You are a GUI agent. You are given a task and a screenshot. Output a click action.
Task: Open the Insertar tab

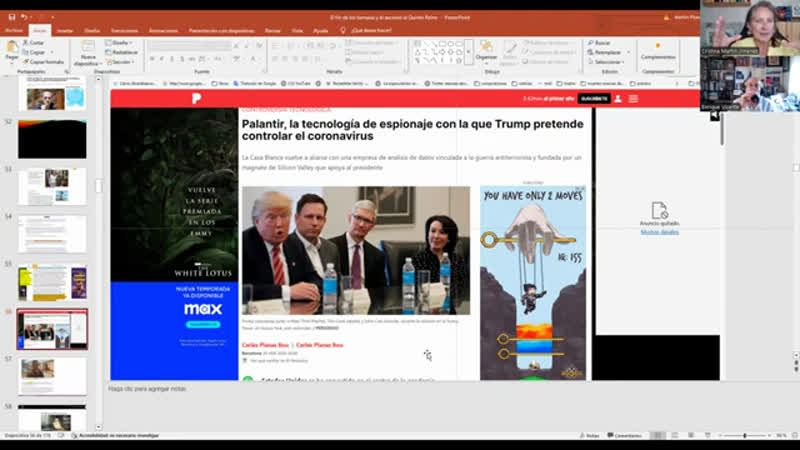coord(65,31)
